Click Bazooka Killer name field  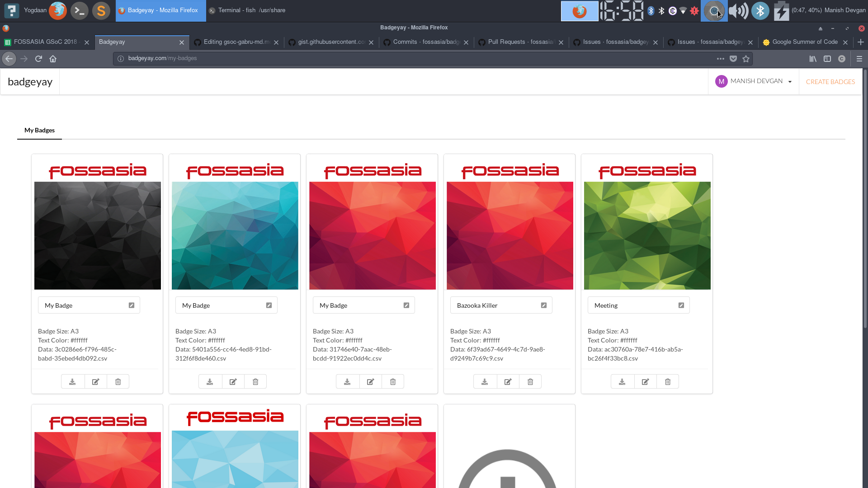[501, 305]
